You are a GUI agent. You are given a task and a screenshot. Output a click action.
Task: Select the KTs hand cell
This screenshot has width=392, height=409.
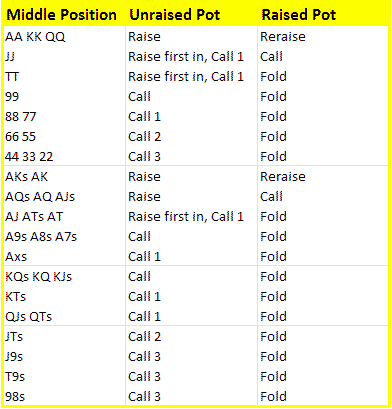click(64, 297)
